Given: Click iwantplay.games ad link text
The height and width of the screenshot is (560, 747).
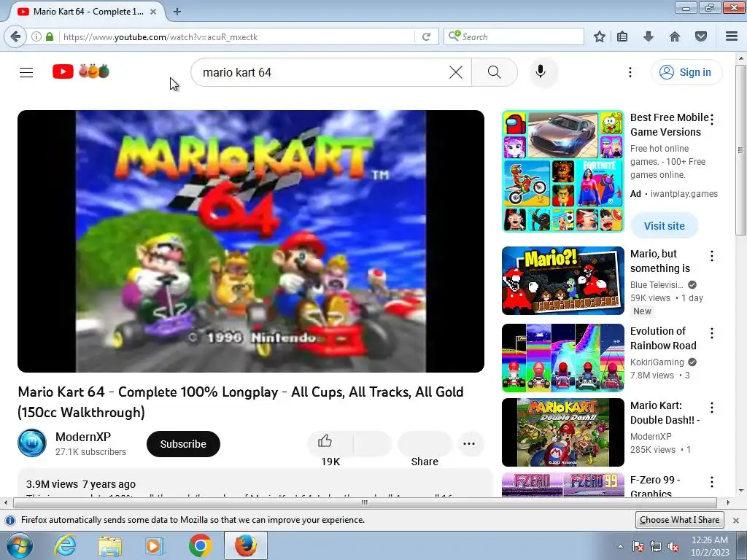Looking at the screenshot, I should pyautogui.click(x=684, y=194).
